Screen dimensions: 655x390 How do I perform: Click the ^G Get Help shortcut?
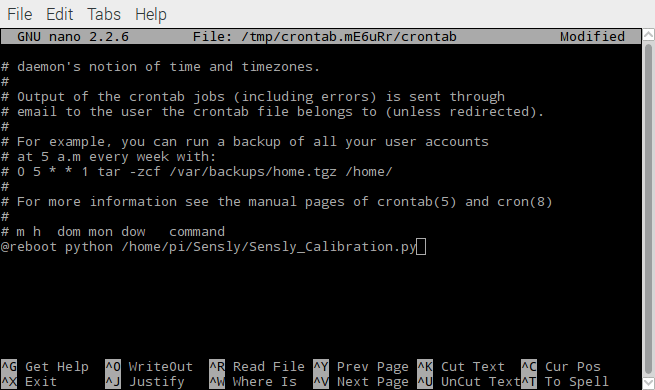coord(45,367)
